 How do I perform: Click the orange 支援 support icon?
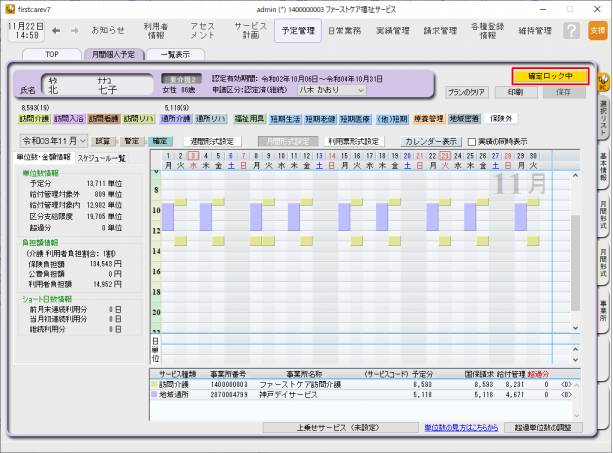click(x=597, y=31)
